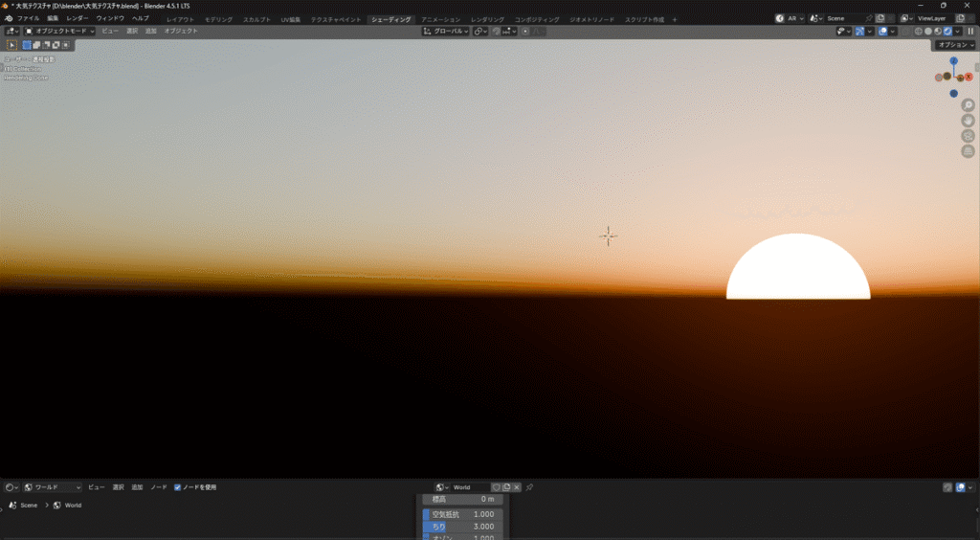Adjust the 空気抵抗 slider value
980x540 pixels.
coord(462,514)
